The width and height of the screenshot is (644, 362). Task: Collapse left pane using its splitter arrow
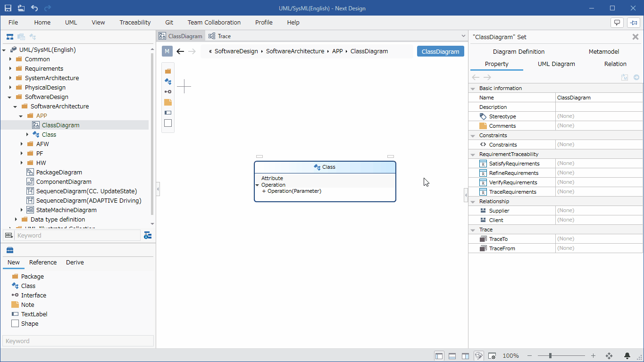pos(158,189)
